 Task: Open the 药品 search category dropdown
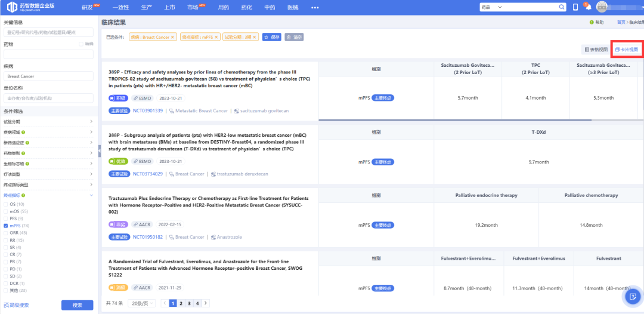coord(500,7)
